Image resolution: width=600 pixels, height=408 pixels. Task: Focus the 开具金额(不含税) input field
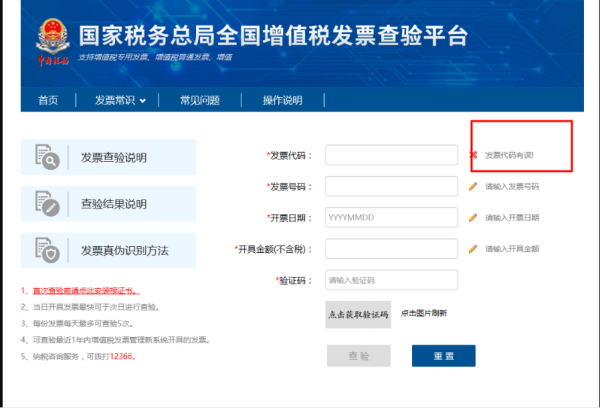[x=391, y=249]
